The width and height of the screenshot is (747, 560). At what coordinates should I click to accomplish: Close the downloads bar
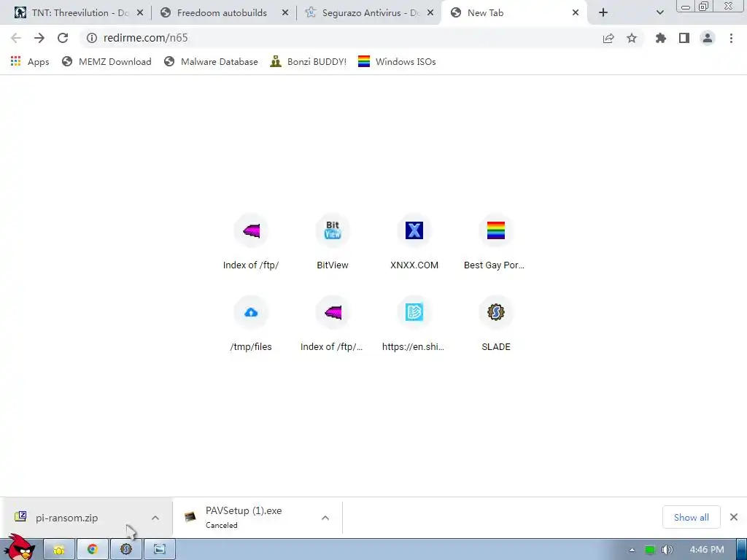734,517
